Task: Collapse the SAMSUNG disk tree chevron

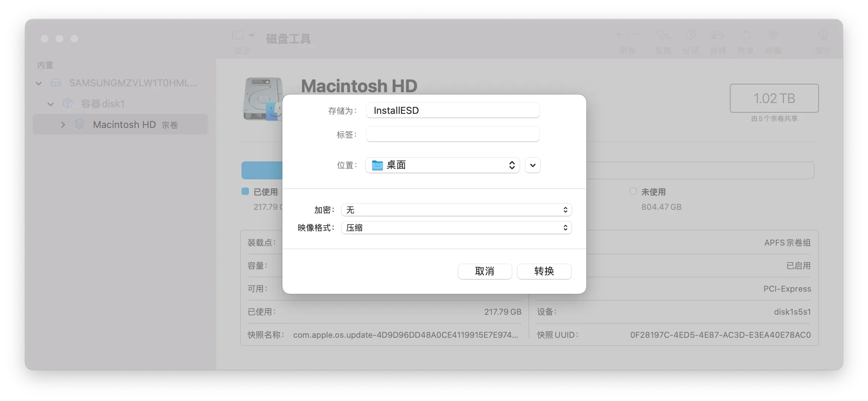Action: point(39,83)
